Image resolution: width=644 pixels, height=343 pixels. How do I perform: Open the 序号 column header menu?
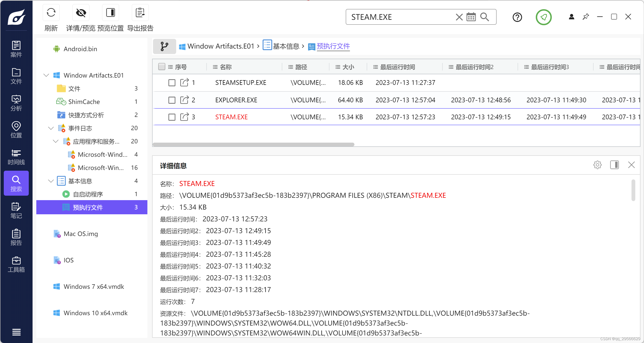point(170,67)
